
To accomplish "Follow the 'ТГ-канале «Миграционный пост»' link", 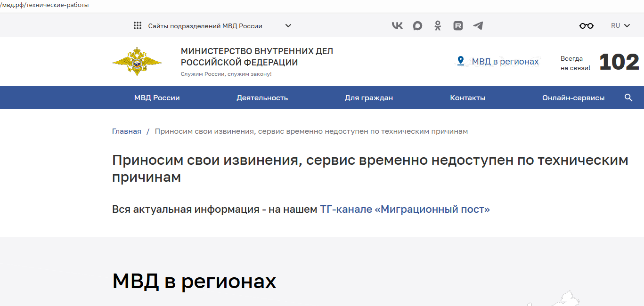I will point(405,209).
